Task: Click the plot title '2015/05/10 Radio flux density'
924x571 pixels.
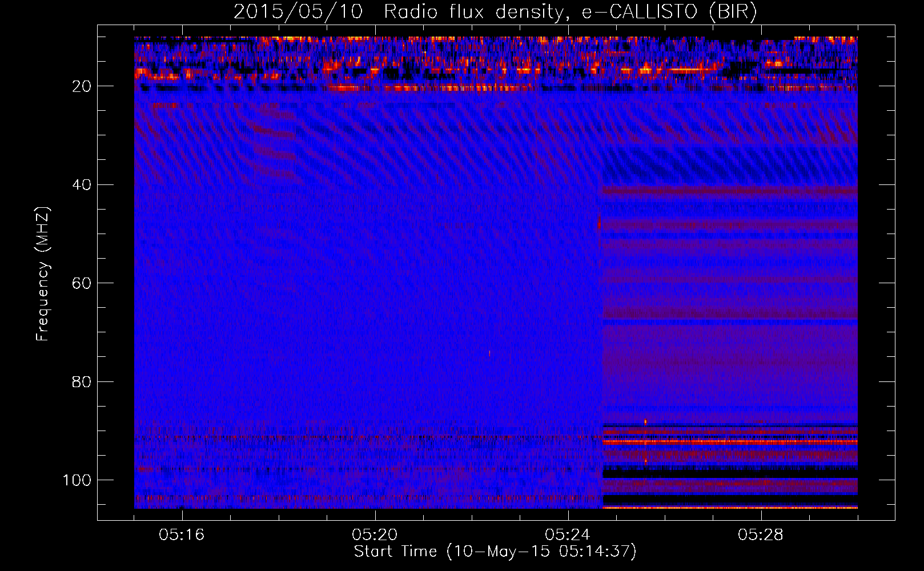Action: click(x=495, y=12)
